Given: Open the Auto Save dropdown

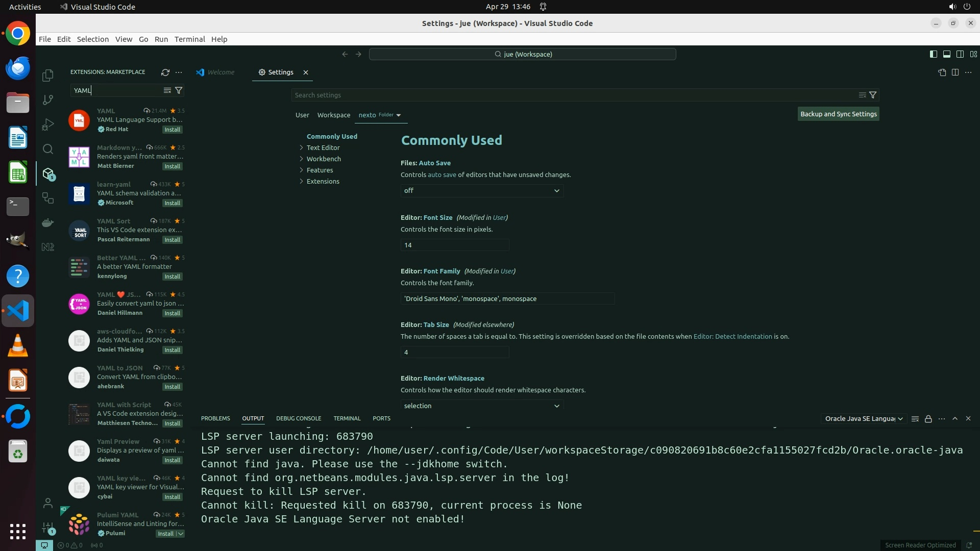Looking at the screenshot, I should point(482,191).
